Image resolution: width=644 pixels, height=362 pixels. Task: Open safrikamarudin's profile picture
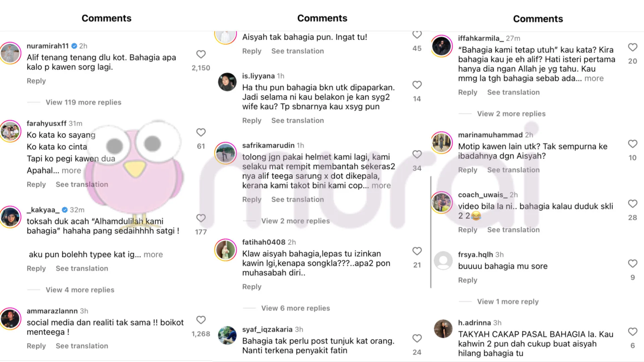pos(225,153)
